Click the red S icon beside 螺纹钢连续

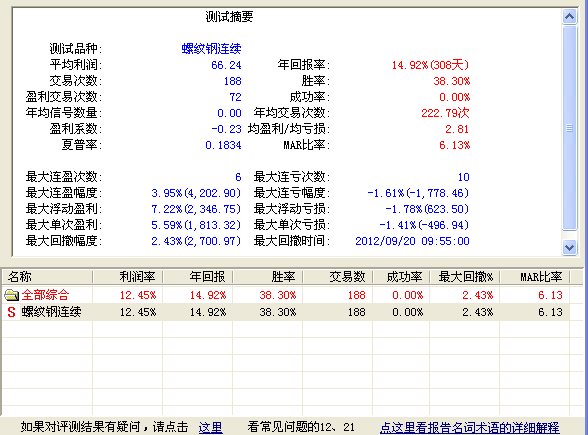[x=11, y=312]
